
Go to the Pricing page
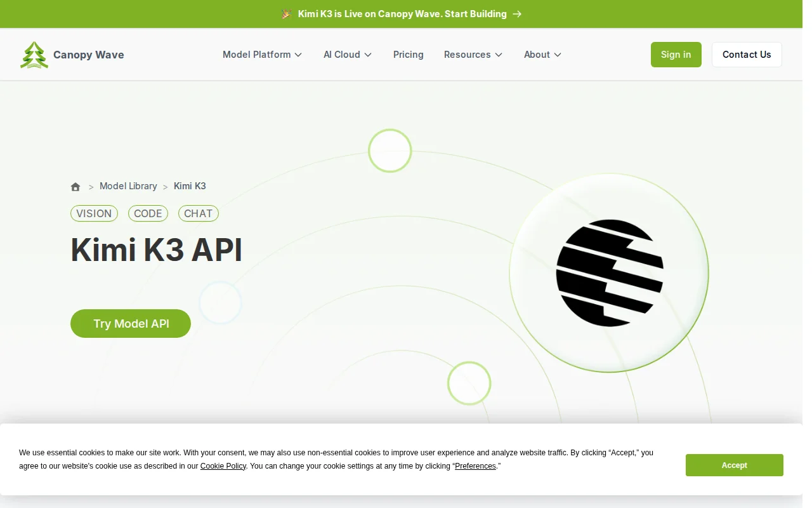[409, 55]
